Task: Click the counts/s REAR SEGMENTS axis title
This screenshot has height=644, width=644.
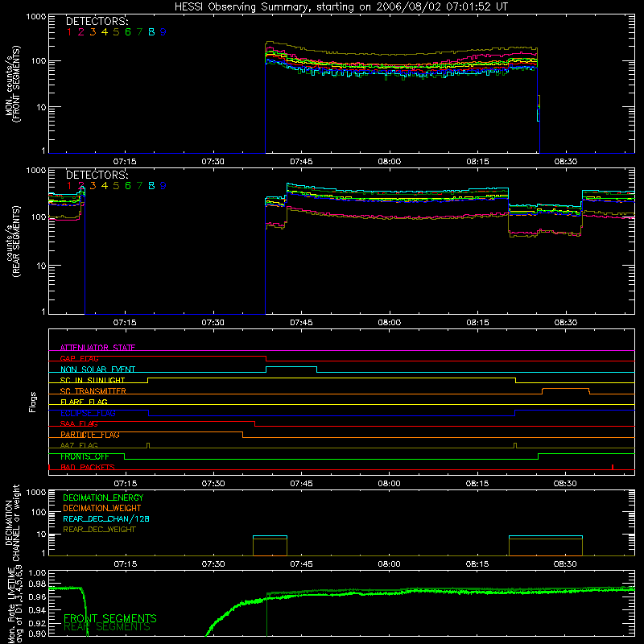Action: coord(13,242)
